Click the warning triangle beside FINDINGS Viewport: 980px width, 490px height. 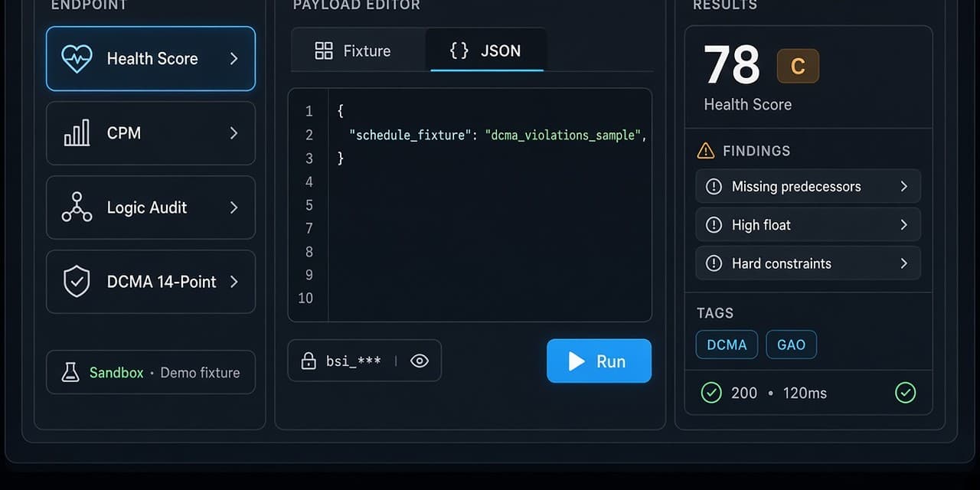706,151
